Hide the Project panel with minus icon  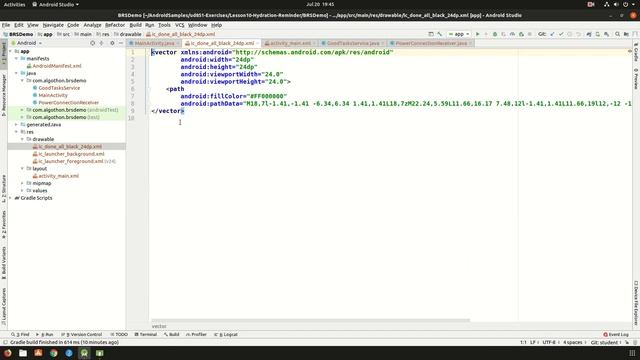coord(121,43)
